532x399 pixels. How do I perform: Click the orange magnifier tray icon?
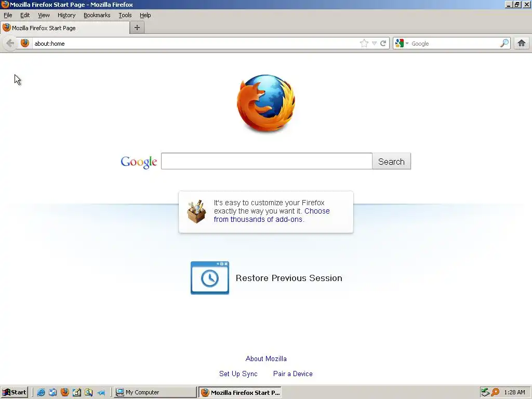495,392
